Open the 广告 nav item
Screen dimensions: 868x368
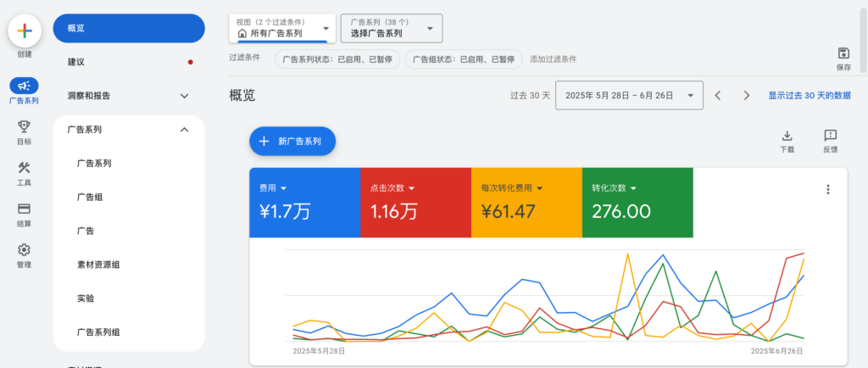coord(129,231)
